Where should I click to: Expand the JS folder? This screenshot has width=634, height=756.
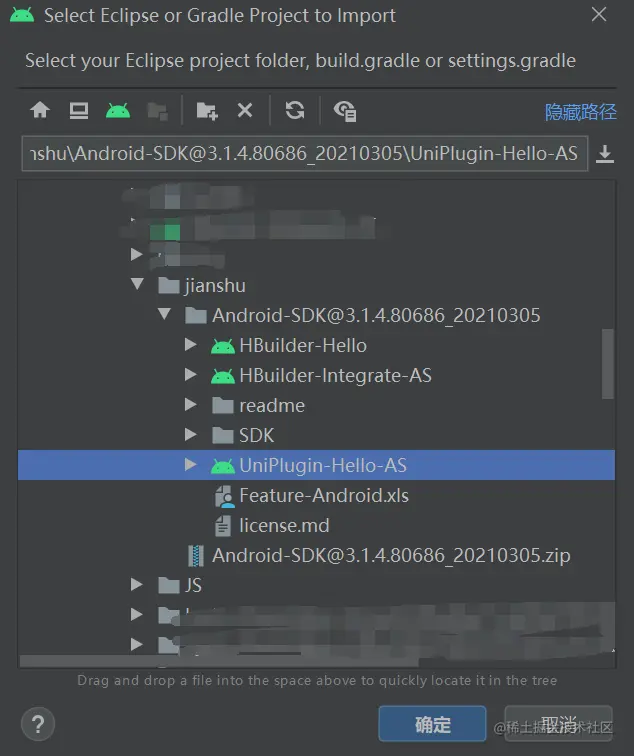click(137, 584)
